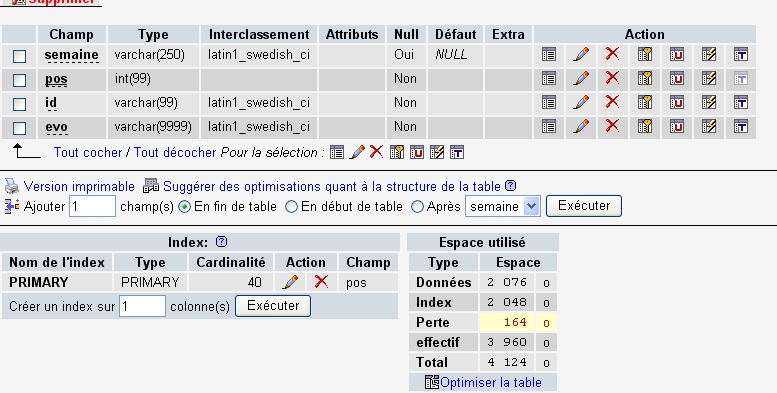
Task: Focus the 'Créer un index sur' columns input
Action: pyautogui.click(x=142, y=306)
